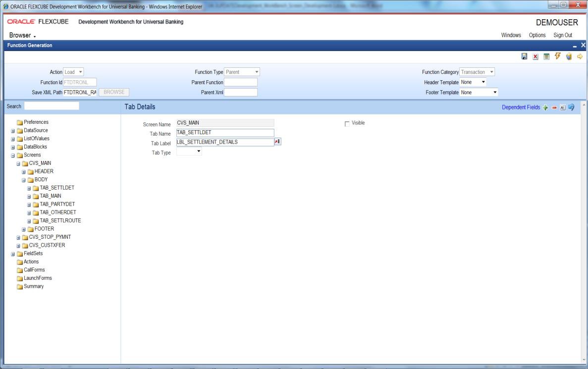Click the Parent Function field
Screen dimensions: 588x369
[x=240, y=82]
